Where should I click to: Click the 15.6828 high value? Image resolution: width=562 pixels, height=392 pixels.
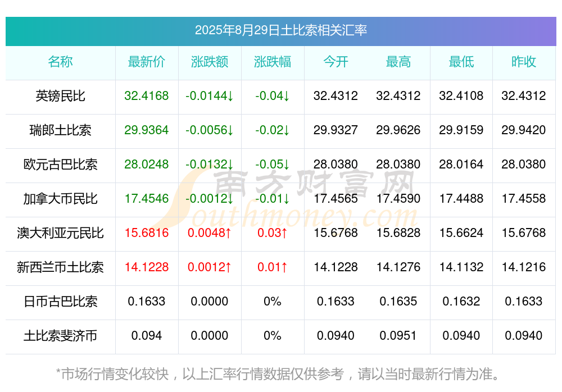[398, 233]
